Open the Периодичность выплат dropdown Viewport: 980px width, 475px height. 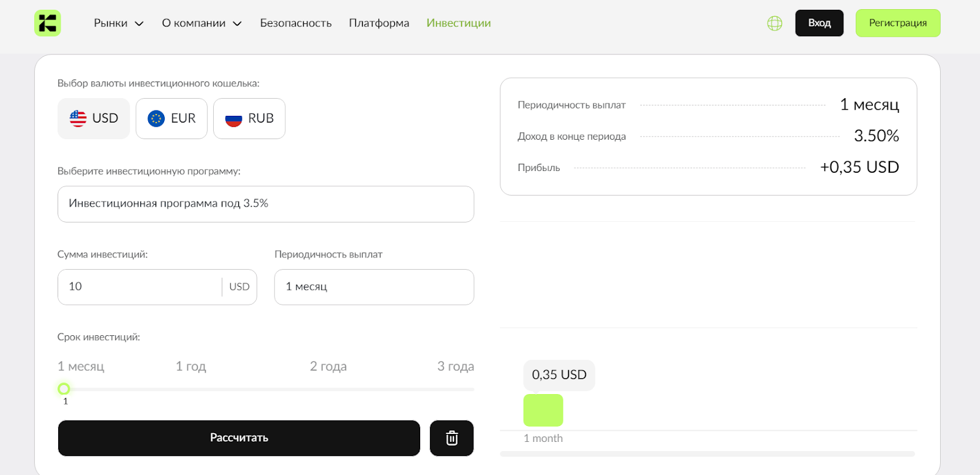click(x=374, y=287)
